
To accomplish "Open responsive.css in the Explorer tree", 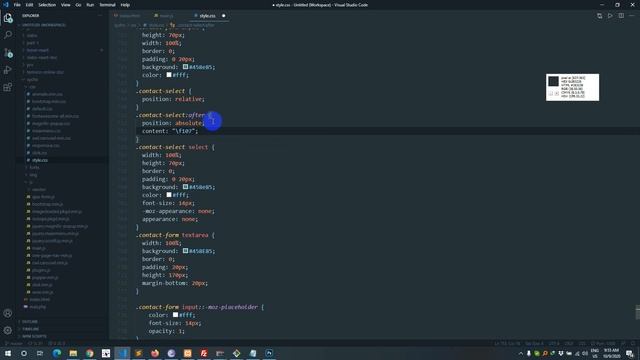I will pos(46,145).
